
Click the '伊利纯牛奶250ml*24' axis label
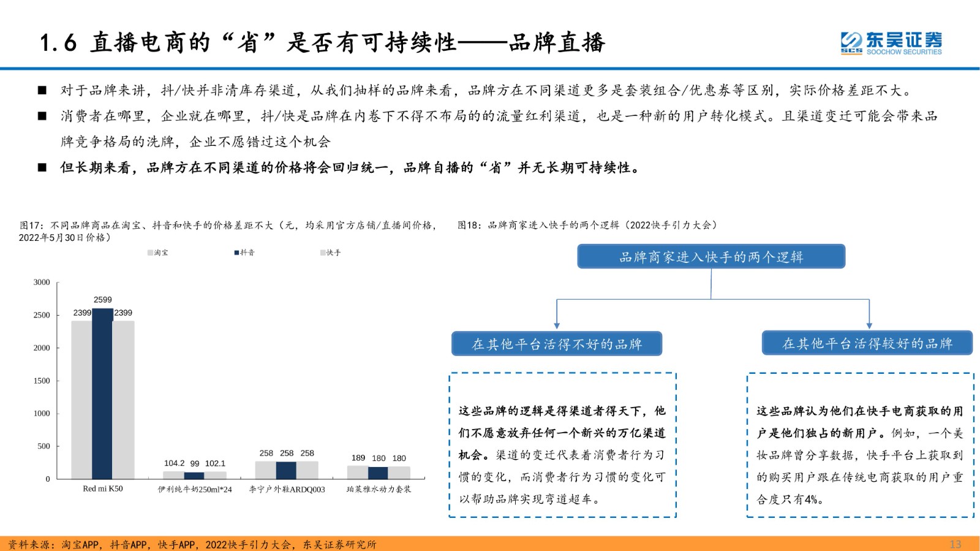195,490
